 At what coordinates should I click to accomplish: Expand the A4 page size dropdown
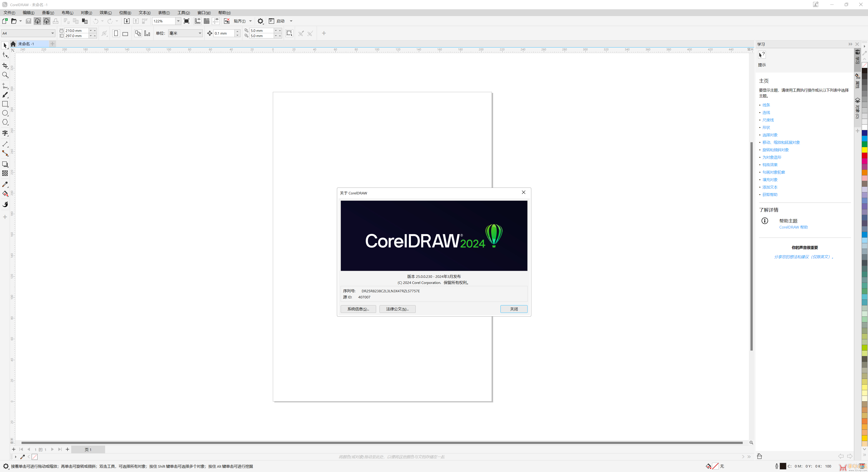(x=53, y=33)
